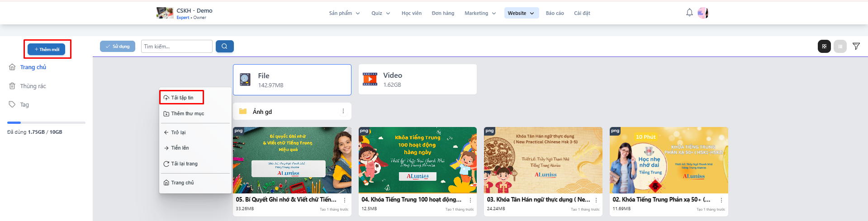Image resolution: width=868 pixels, height=221 pixels.
Task: Open the Đơn hàng menu
Action: (x=443, y=13)
